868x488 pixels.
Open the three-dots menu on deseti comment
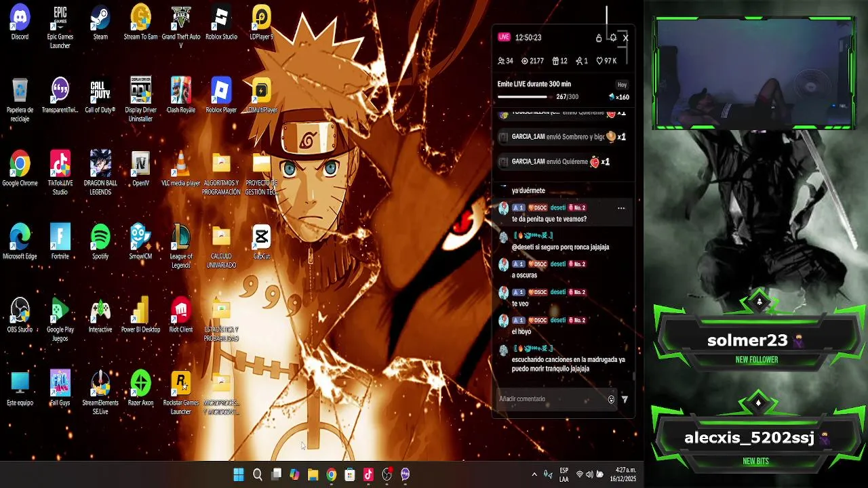click(x=621, y=208)
